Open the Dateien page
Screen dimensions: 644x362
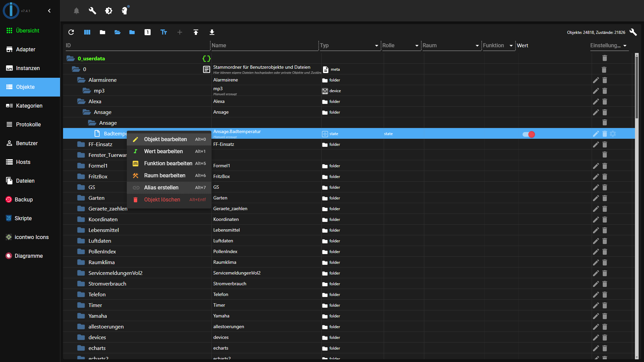[30, 181]
